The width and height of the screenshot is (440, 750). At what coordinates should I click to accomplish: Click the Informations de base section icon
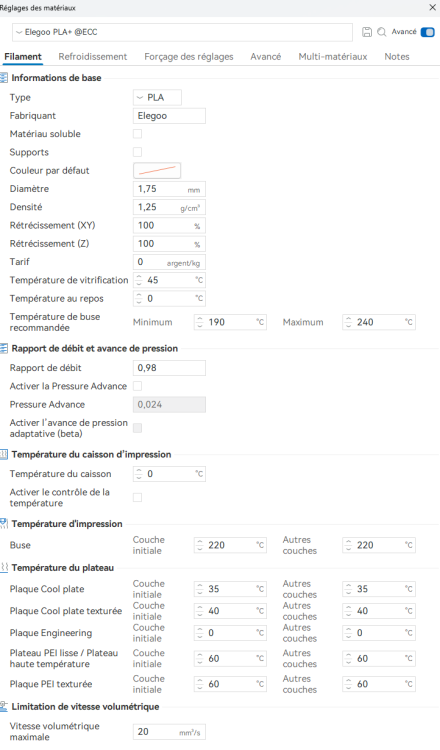[4, 78]
